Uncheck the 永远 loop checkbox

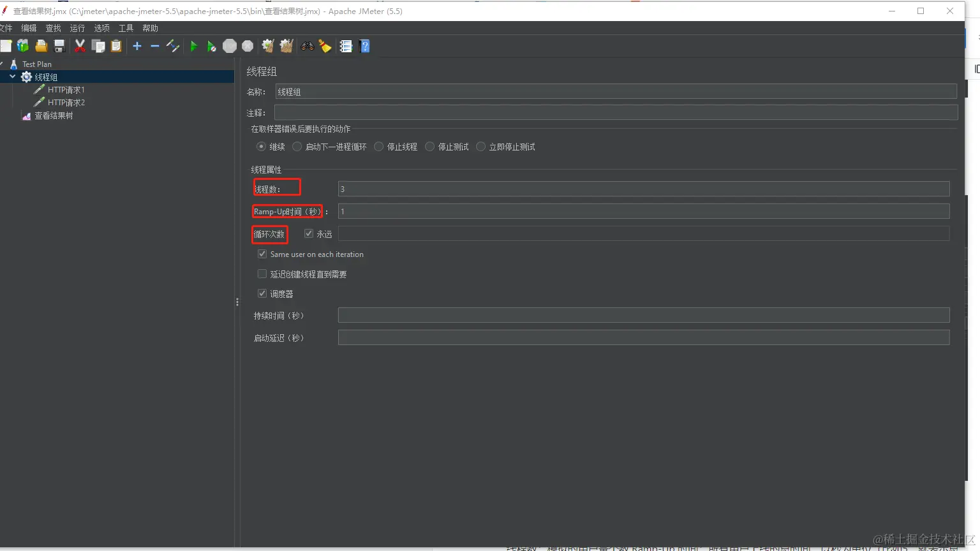pos(309,233)
